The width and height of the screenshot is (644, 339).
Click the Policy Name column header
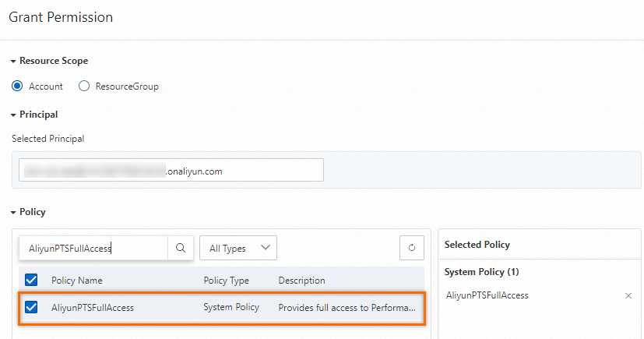(x=76, y=281)
